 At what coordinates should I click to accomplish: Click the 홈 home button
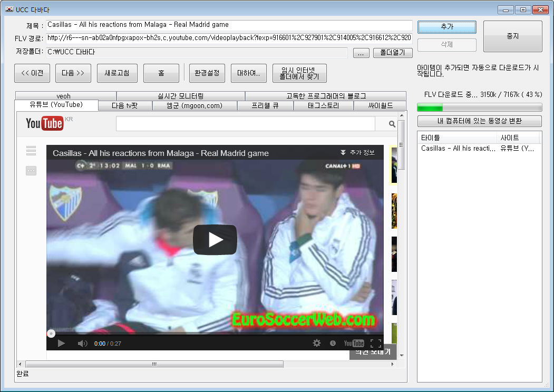[x=161, y=73]
